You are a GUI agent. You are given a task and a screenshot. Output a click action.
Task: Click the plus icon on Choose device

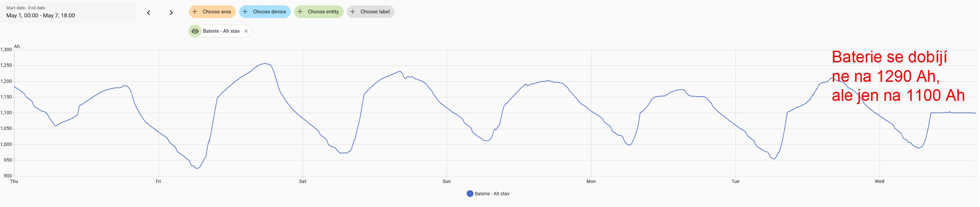(245, 12)
